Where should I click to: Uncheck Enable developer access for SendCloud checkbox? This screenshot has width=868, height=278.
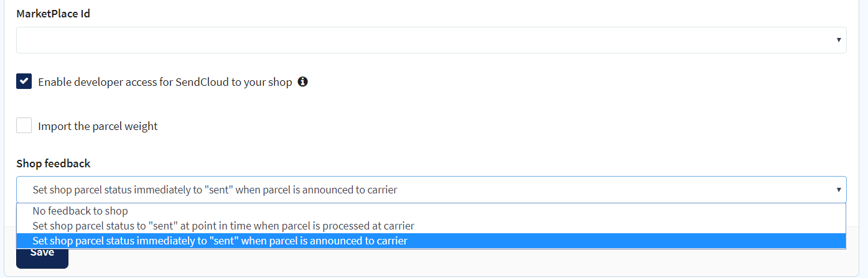[x=24, y=81]
